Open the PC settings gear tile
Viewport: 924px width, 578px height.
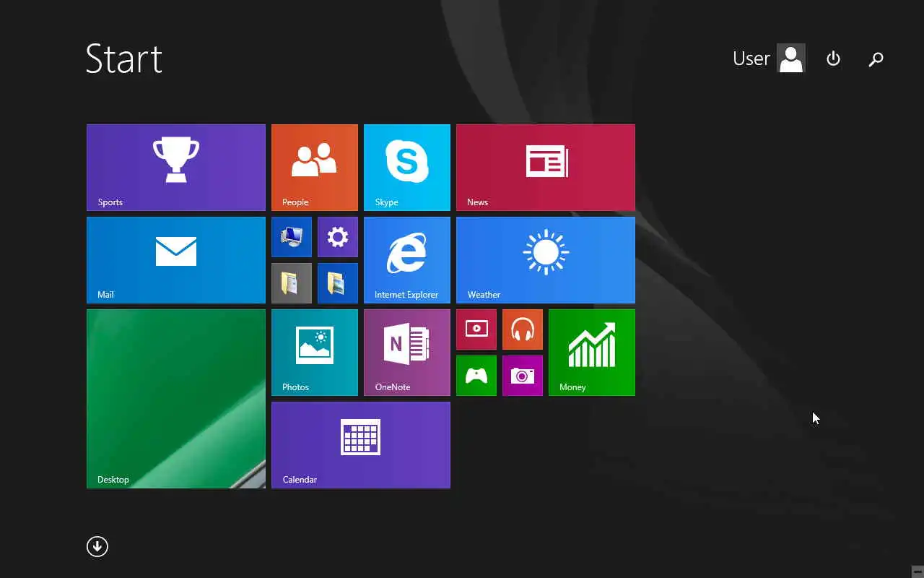tap(338, 237)
